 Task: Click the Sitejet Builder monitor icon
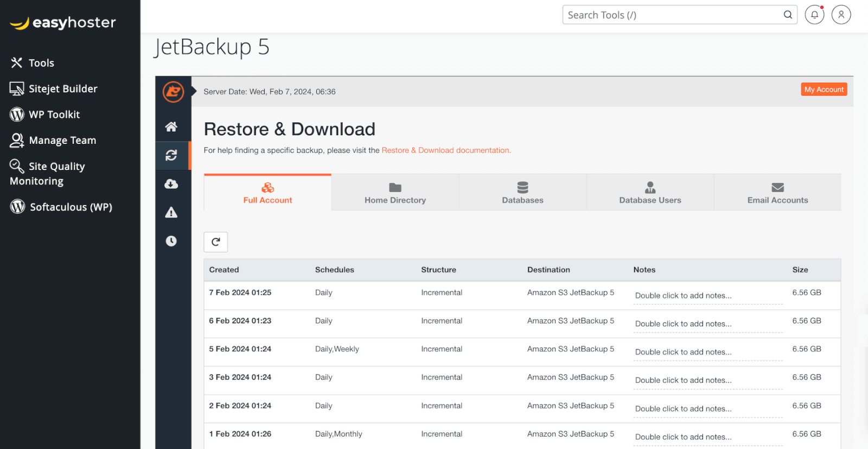point(17,88)
